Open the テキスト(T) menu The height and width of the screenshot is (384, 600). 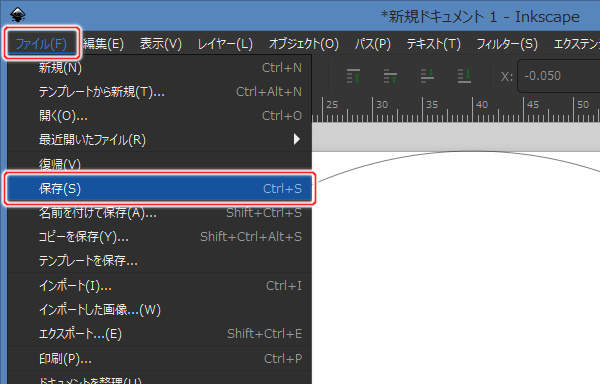pos(433,43)
